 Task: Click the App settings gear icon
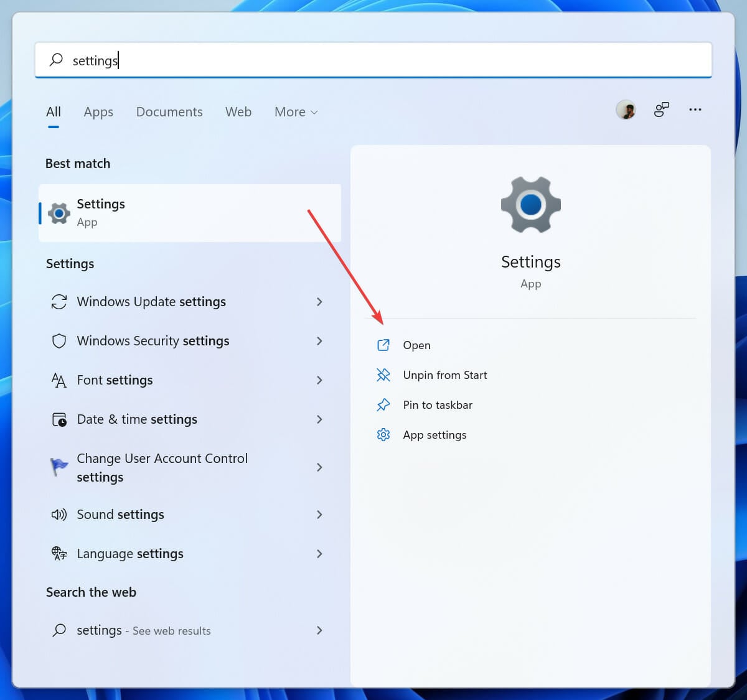(x=383, y=435)
